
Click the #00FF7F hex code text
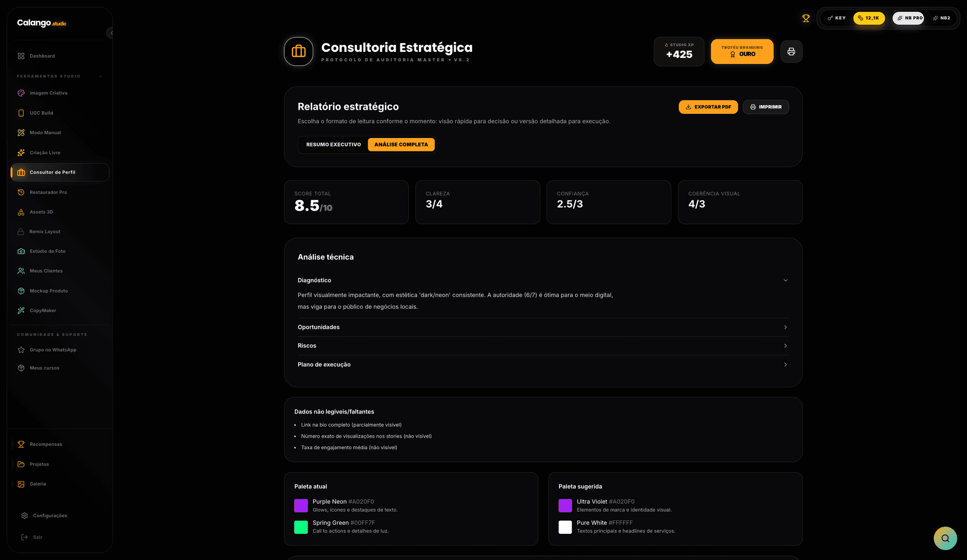point(363,523)
